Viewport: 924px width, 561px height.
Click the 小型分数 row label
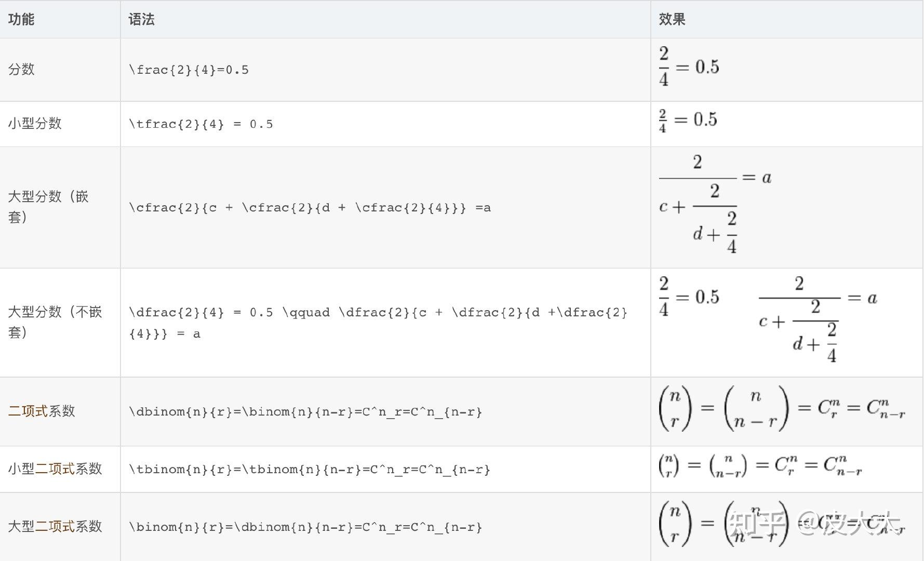coord(35,124)
